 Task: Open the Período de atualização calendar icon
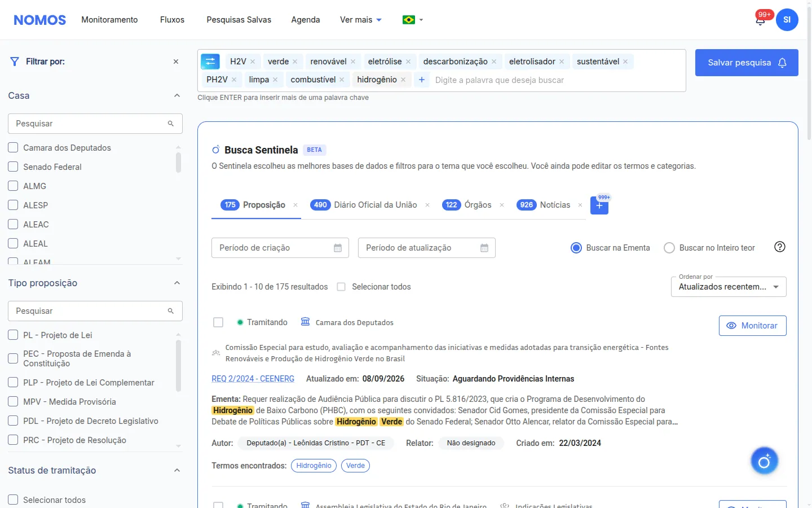[484, 248]
